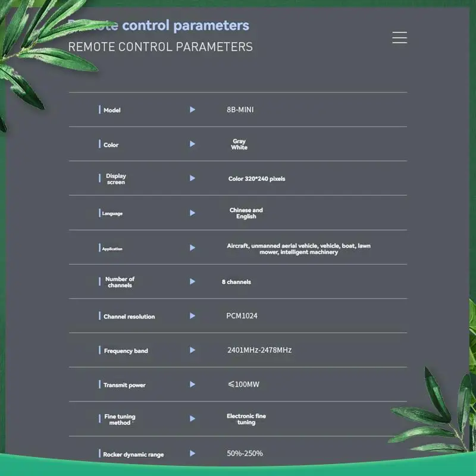
Task: Click the arrow in Rocker dynamic range row
Action: pos(192,453)
